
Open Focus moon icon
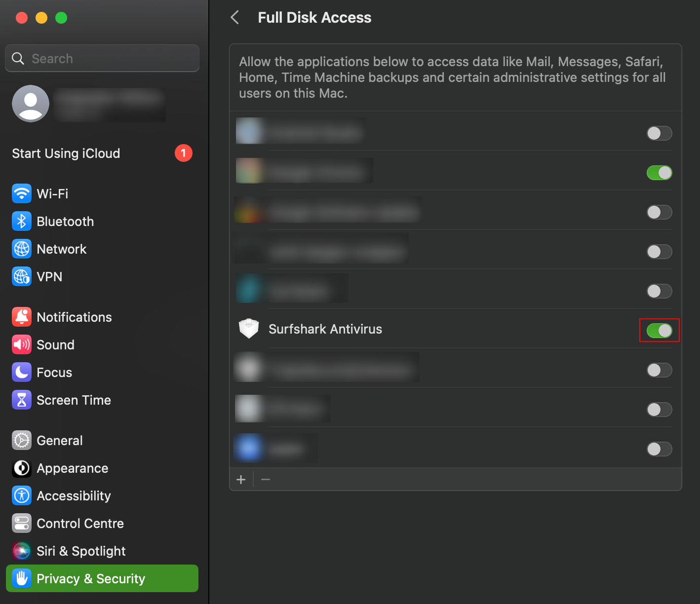(x=22, y=372)
